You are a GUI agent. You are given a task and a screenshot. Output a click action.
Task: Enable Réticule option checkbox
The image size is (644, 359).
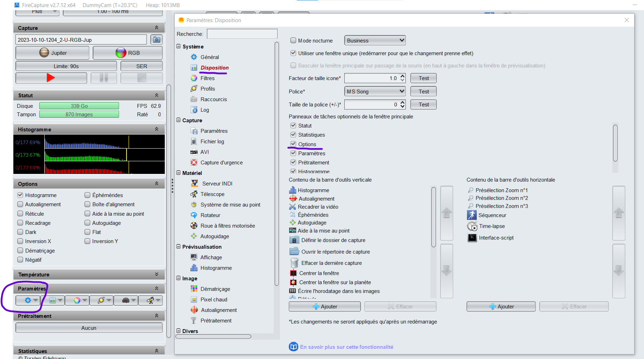20,214
